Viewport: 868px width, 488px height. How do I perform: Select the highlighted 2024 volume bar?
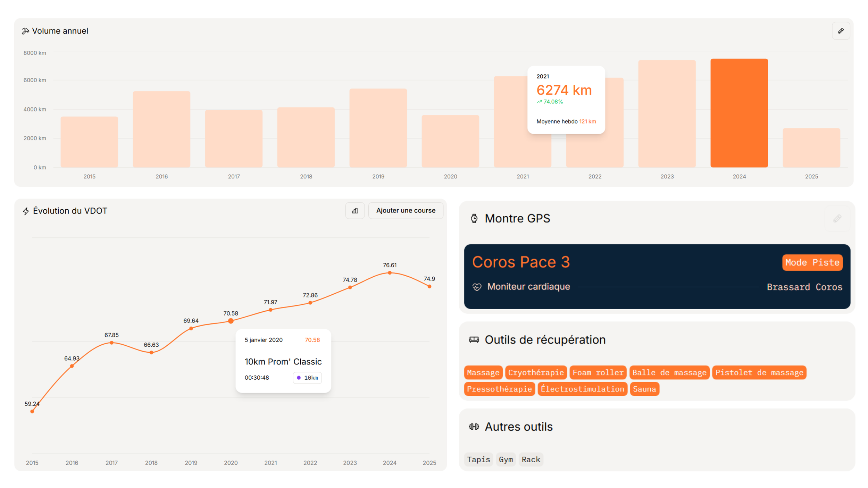click(739, 113)
